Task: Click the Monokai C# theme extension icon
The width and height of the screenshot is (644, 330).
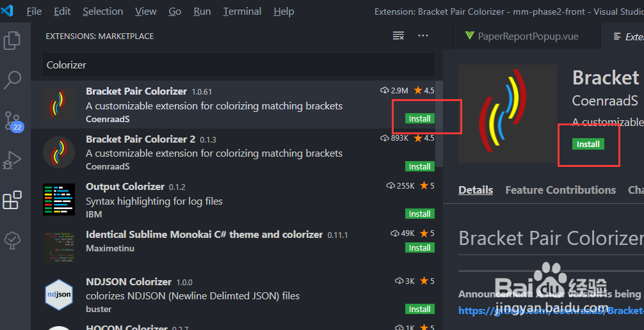Action: pyautogui.click(x=59, y=247)
